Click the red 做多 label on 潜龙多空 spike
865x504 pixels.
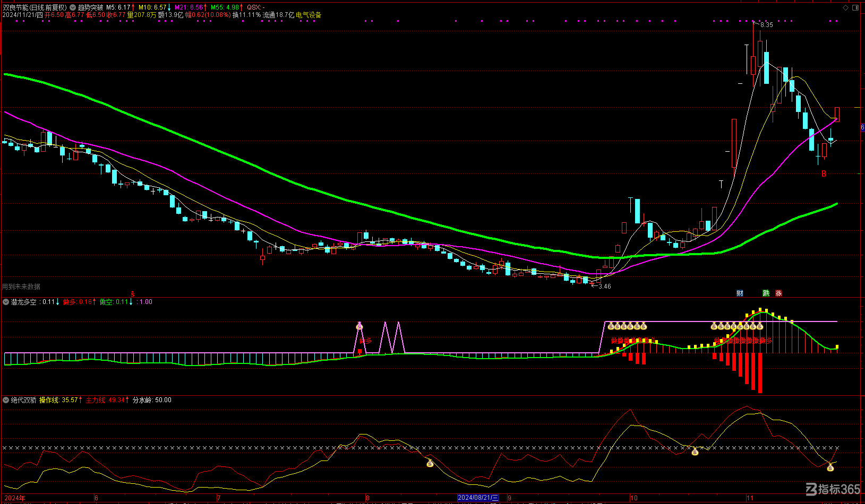[x=366, y=341]
